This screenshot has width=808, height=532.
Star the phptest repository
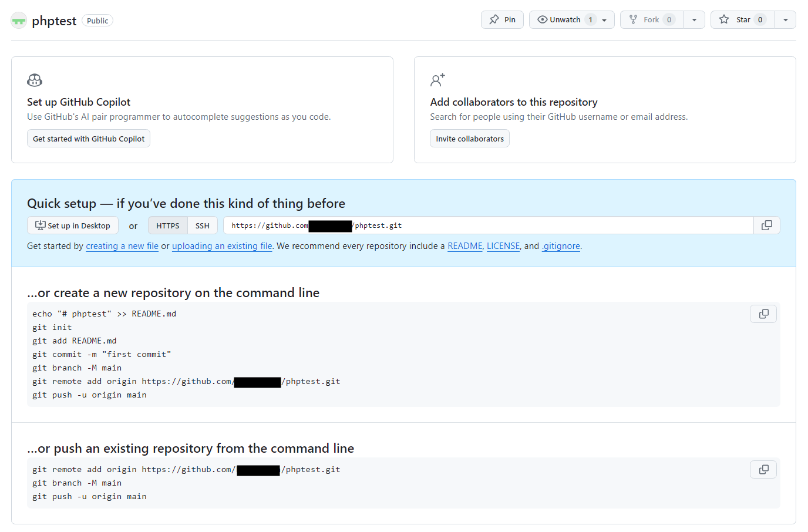[742, 19]
